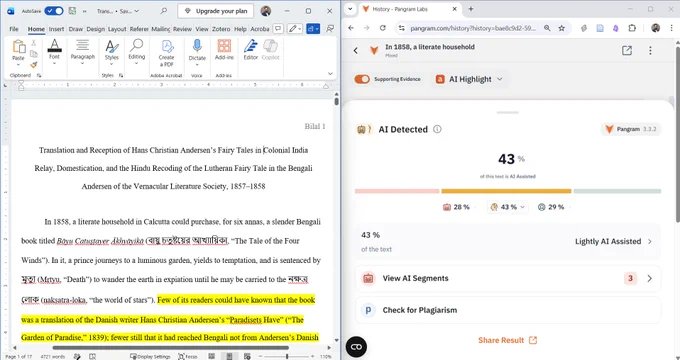Open the Editing magnifier group
Viewport: 680px width, 360px height.
point(136,52)
